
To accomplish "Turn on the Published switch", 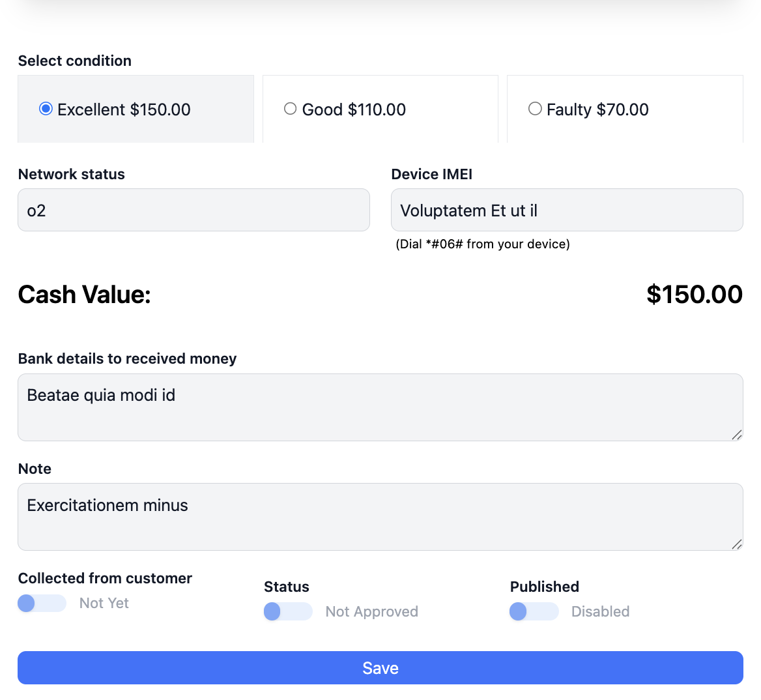I will coord(534,611).
